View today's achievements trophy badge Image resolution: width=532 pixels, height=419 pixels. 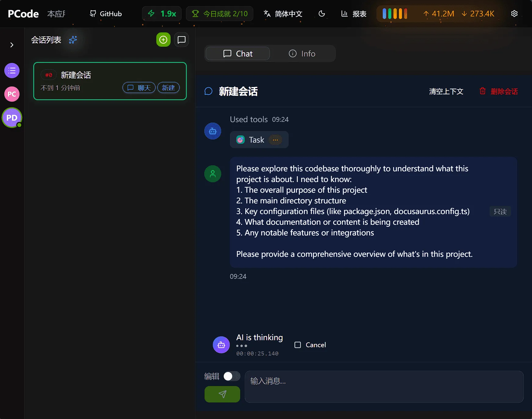point(219,13)
